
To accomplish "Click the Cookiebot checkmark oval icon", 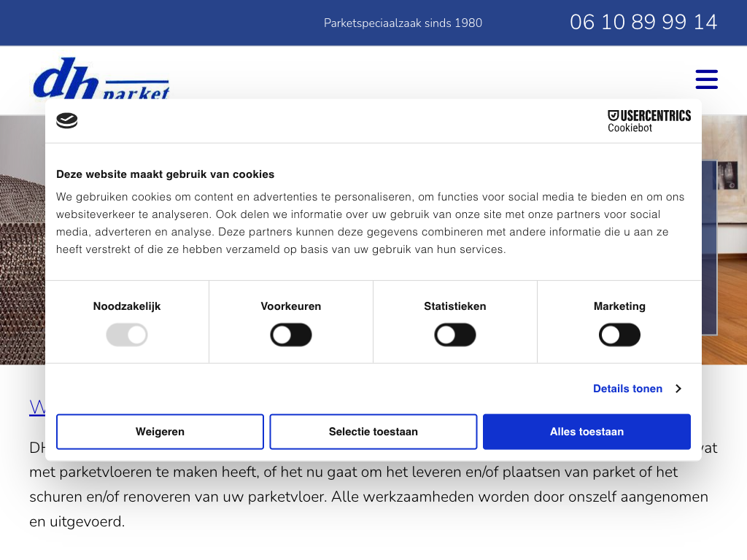I will click(x=67, y=121).
